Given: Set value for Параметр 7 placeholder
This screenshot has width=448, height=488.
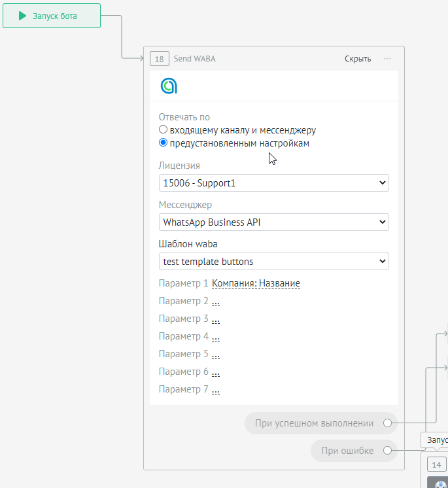Looking at the screenshot, I should pyautogui.click(x=216, y=390).
